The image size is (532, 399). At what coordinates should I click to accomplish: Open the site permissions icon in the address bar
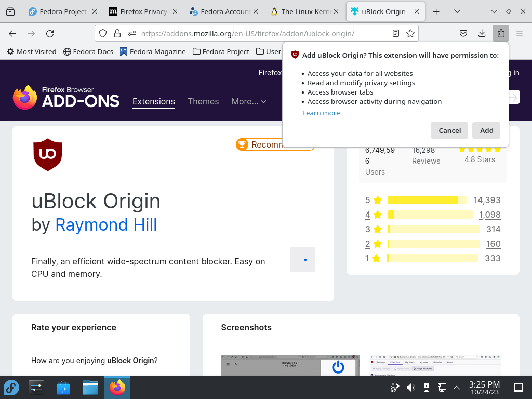tap(132, 33)
